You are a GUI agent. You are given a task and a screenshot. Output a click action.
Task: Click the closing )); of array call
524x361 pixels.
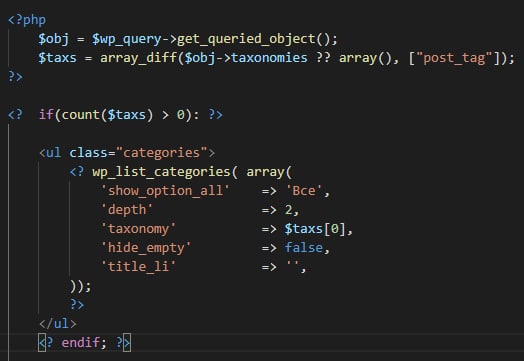[80, 286]
